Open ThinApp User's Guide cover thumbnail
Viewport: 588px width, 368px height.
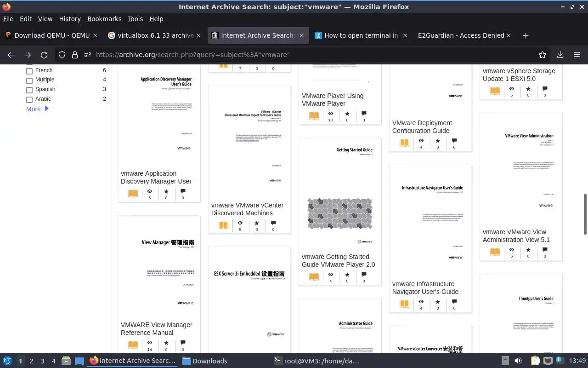521,314
